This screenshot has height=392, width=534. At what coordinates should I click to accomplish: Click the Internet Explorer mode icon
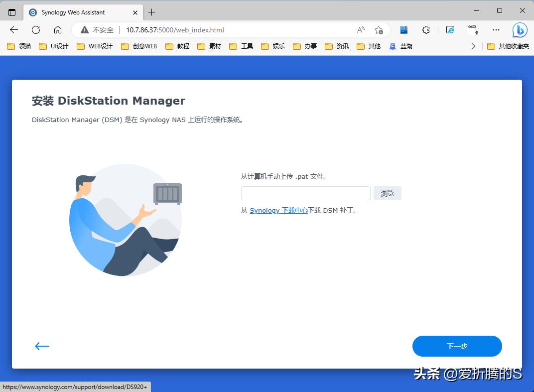(449, 30)
